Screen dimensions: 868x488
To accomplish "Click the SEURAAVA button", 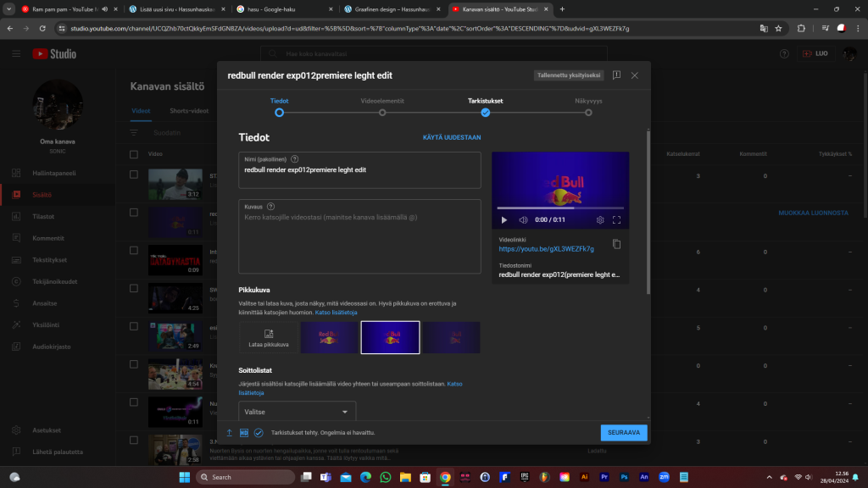I will tap(624, 433).
